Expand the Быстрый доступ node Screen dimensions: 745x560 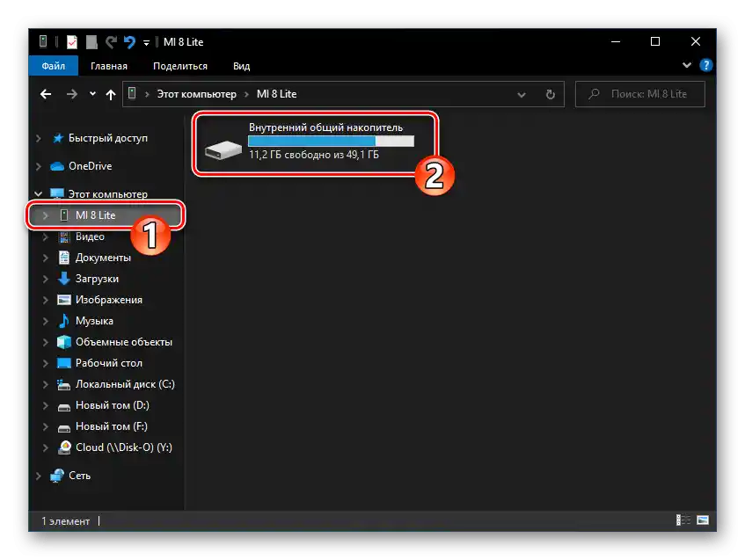click(x=39, y=138)
